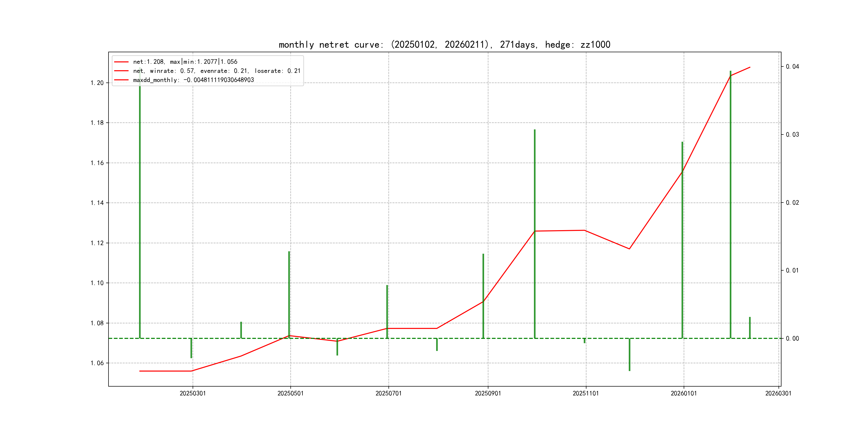Click the 1.16 left y-axis label
This screenshot has width=868, height=434.
97,163
